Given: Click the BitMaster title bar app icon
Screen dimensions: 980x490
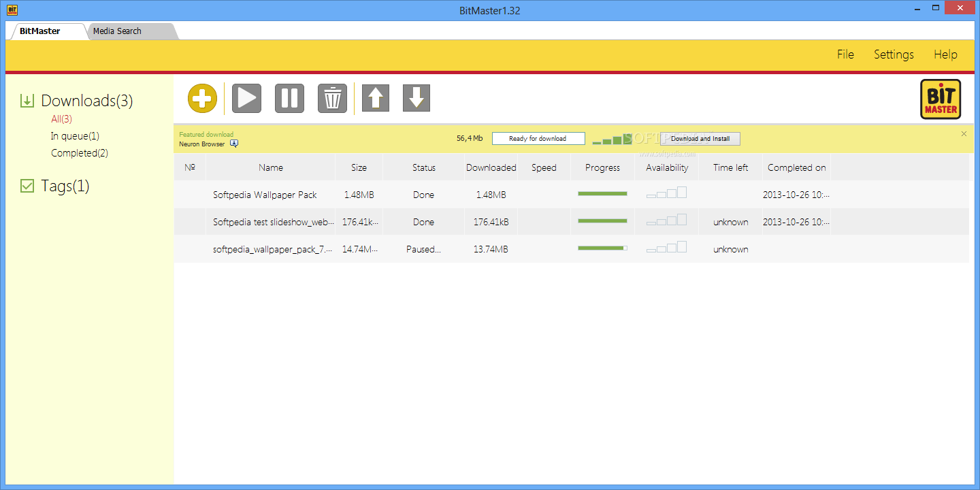Looking at the screenshot, I should click(x=12, y=10).
